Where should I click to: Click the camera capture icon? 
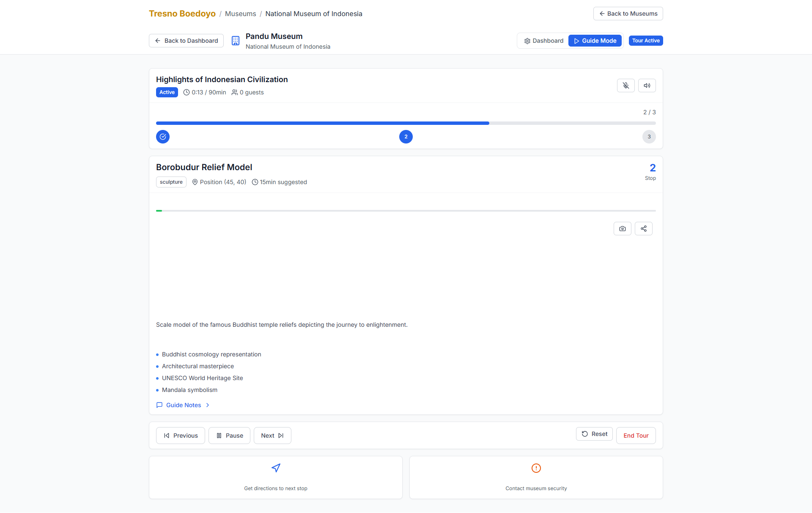[622, 229]
